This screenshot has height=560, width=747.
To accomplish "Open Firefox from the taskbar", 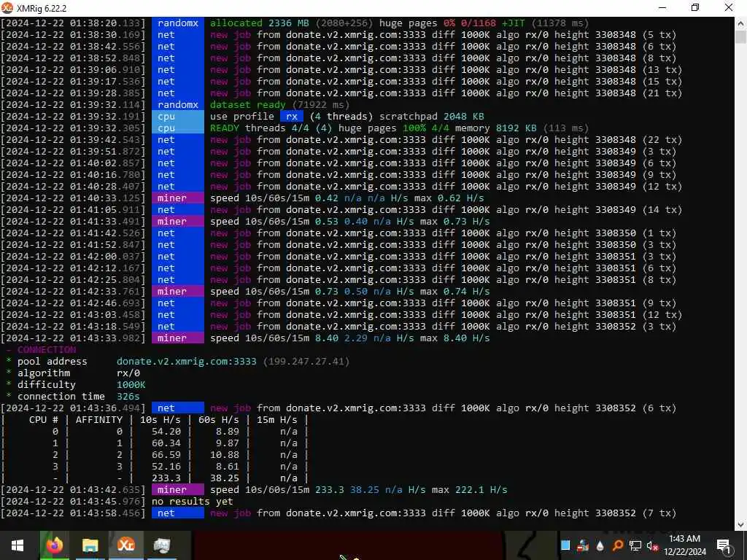I will coord(54,545).
